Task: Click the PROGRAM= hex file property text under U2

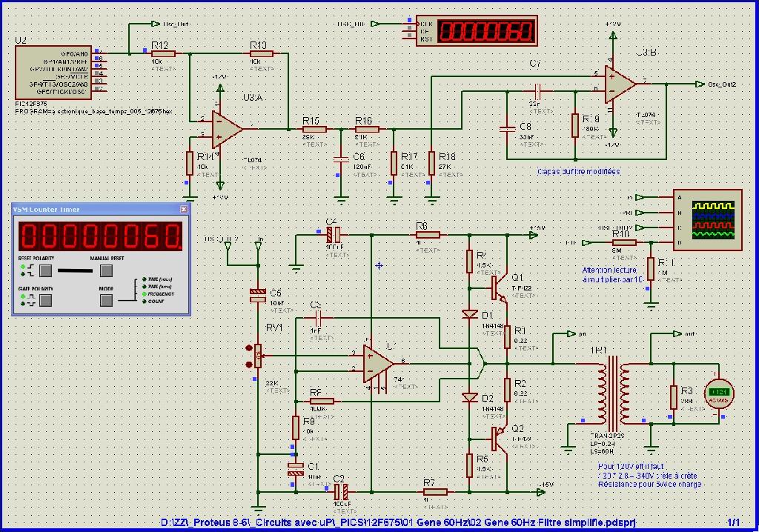Action: tap(93, 111)
